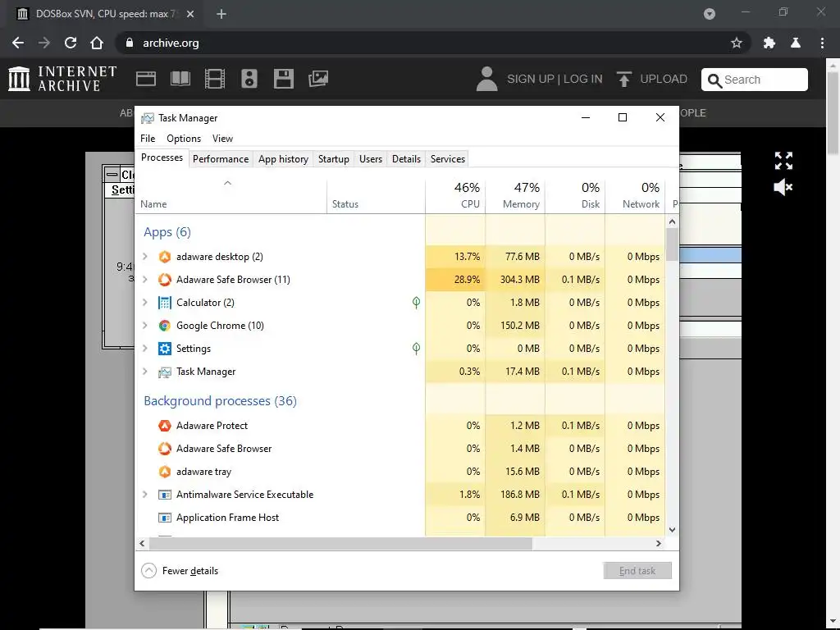840x630 pixels.
Task: Select Google Chrome icon in process list
Action: point(164,326)
